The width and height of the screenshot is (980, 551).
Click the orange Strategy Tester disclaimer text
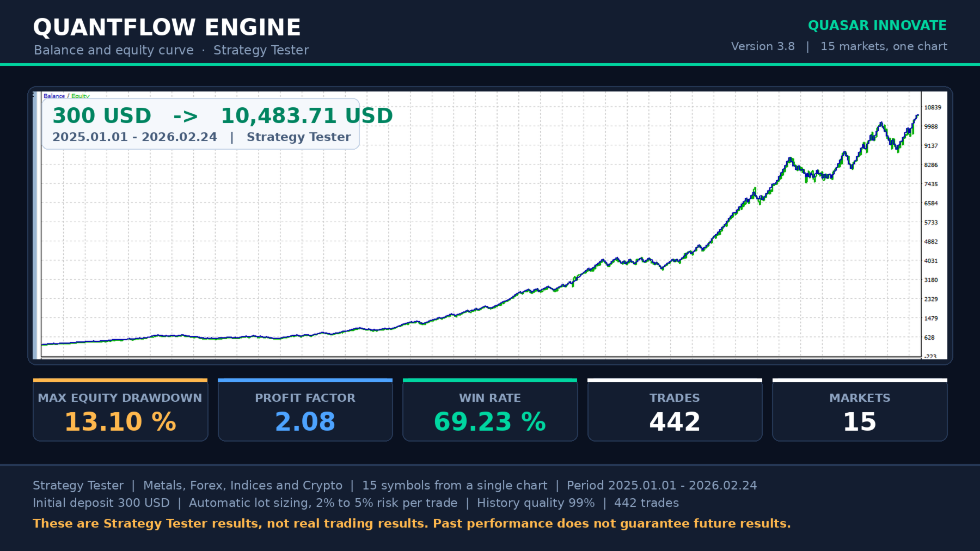click(412, 523)
